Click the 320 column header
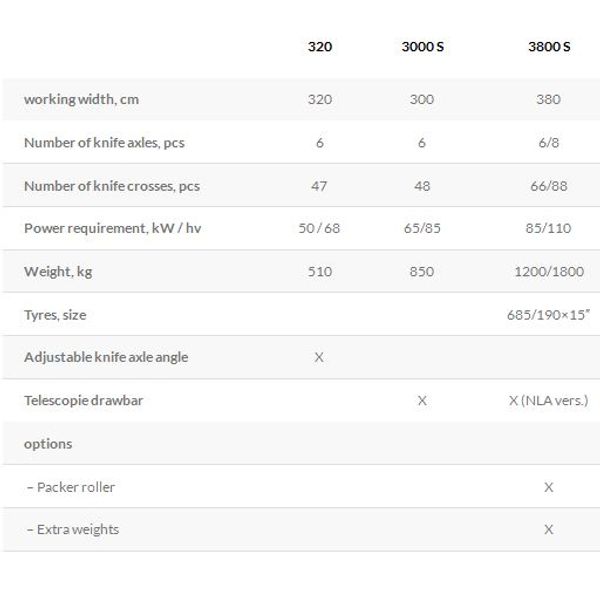Viewport: 600px width, 600px height. (x=320, y=47)
